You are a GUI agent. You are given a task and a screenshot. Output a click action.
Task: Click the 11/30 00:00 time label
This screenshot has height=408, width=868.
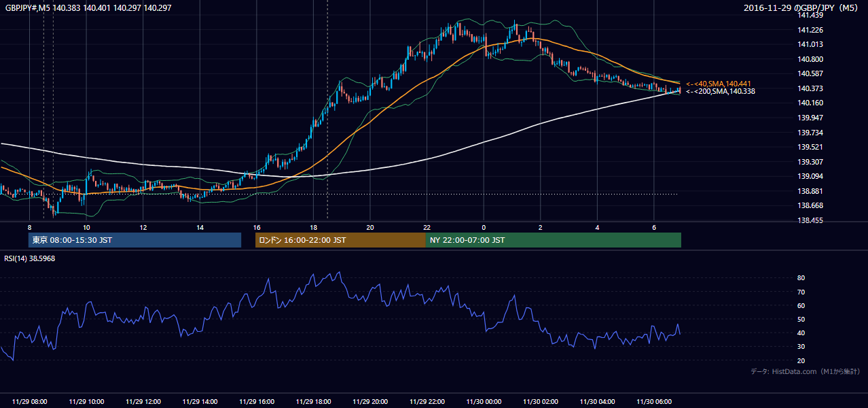click(484, 401)
